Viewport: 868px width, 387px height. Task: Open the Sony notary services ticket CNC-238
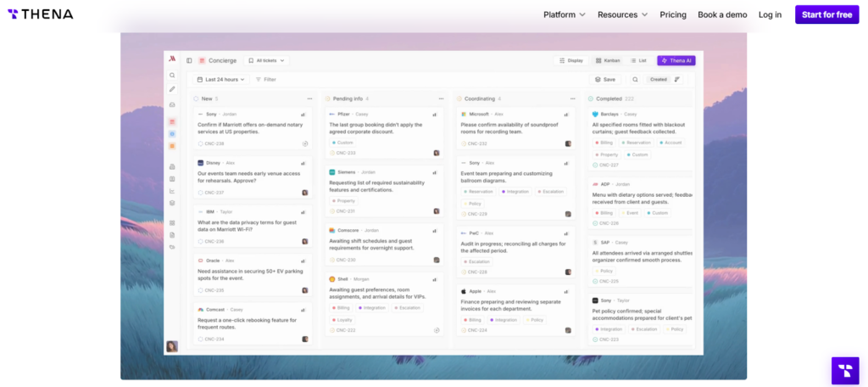click(253, 129)
